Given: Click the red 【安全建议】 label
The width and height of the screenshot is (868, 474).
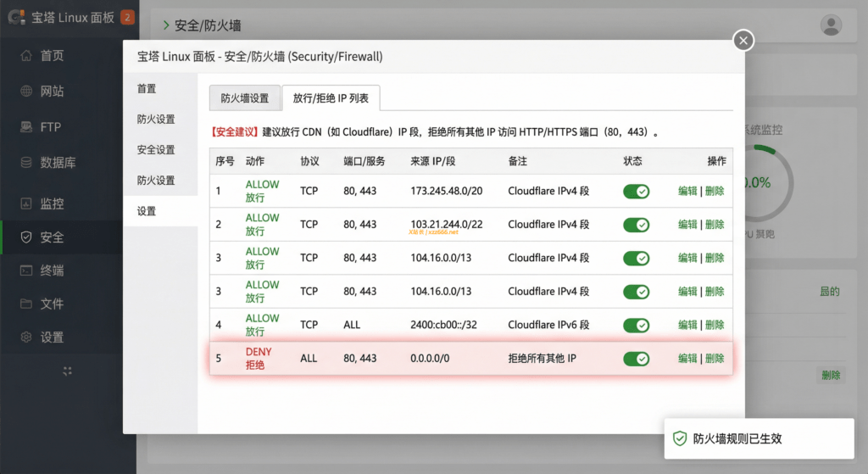Looking at the screenshot, I should (235, 131).
